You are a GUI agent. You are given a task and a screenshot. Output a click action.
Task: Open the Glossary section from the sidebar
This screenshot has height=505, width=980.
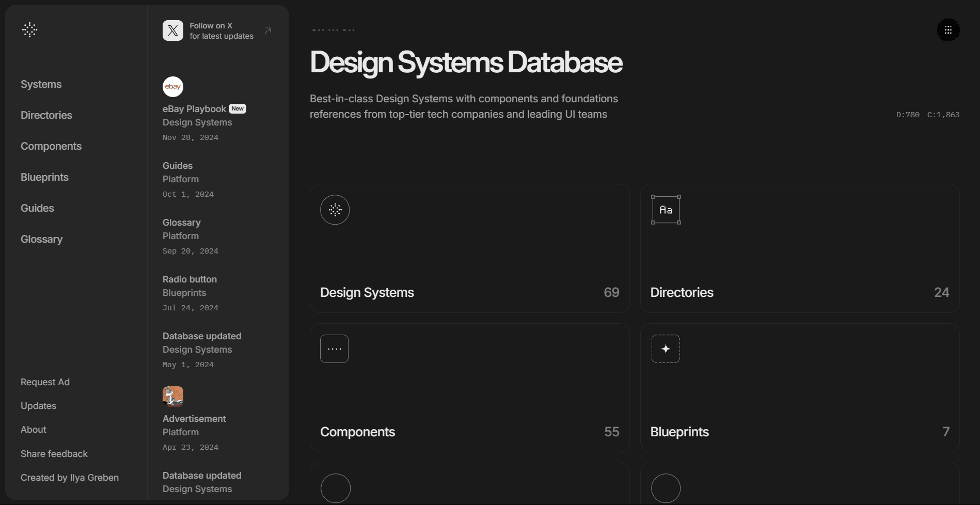coord(41,239)
